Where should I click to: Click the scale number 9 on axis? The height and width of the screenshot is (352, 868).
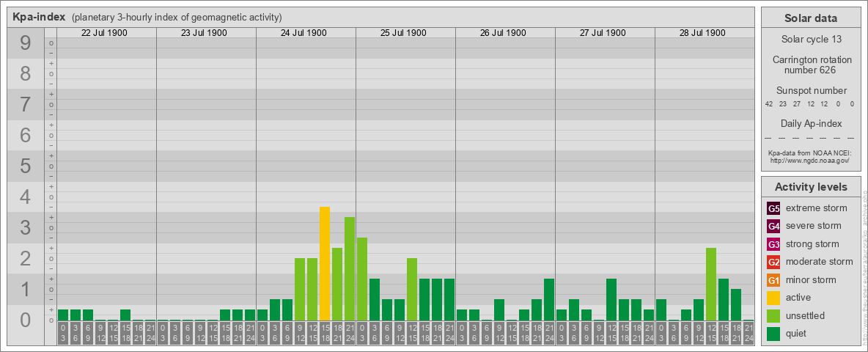click(x=26, y=43)
